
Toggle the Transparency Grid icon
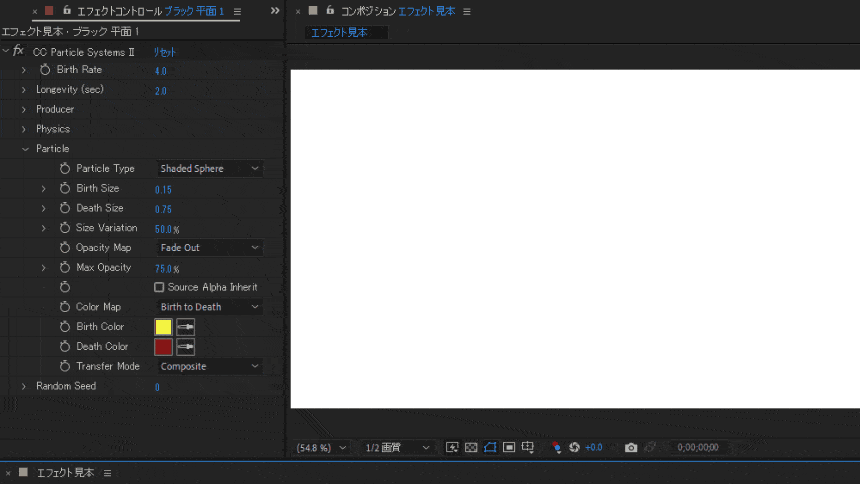(471, 447)
